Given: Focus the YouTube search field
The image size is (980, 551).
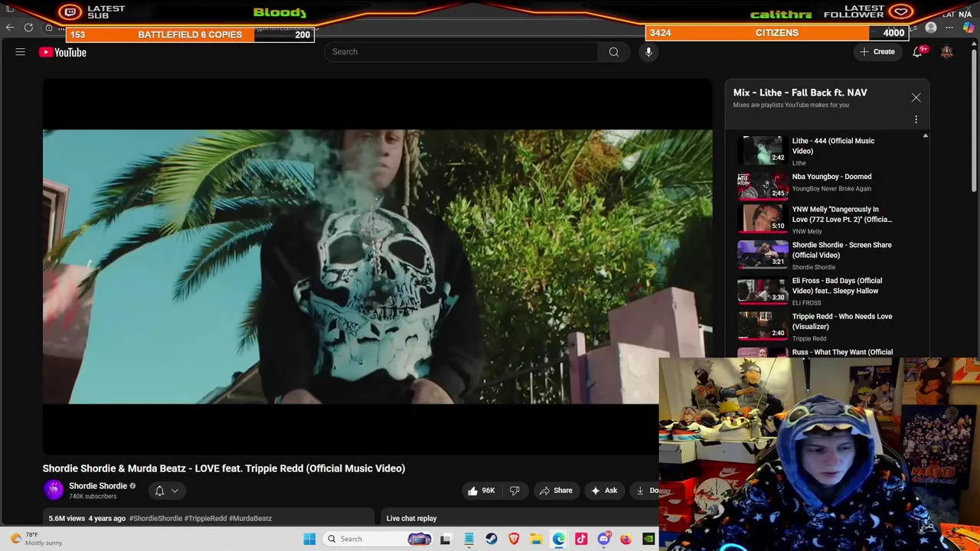Looking at the screenshot, I should coord(462,52).
